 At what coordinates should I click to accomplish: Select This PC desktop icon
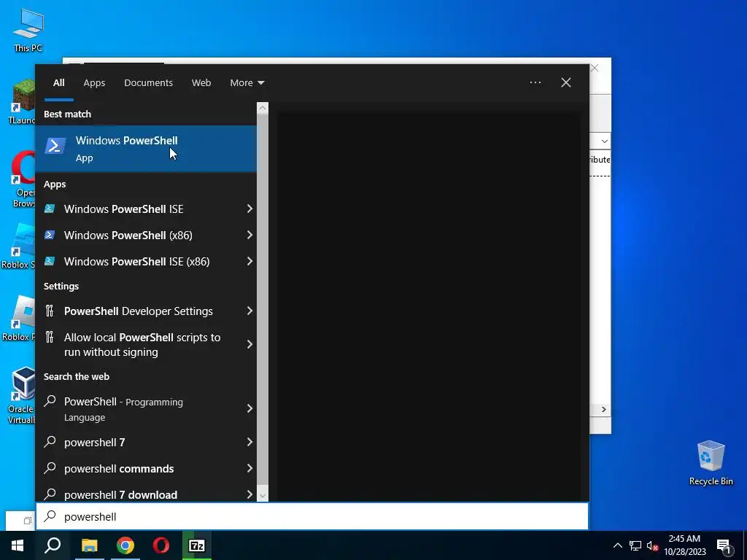(x=28, y=29)
